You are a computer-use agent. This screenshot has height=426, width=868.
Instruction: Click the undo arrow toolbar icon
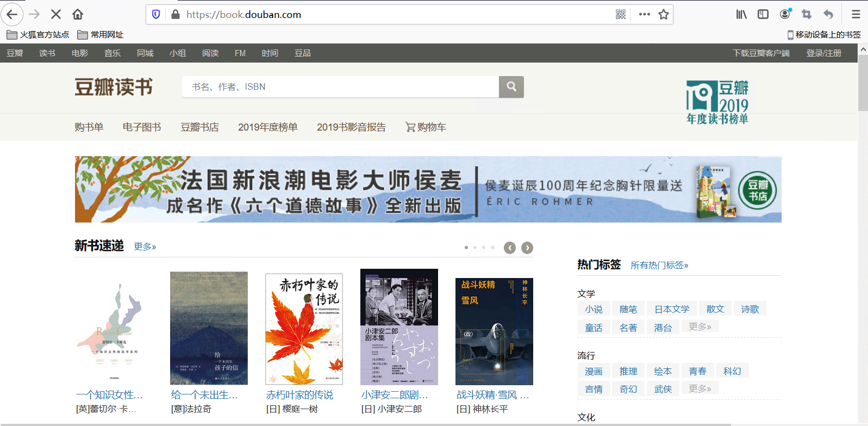pyautogui.click(x=828, y=14)
